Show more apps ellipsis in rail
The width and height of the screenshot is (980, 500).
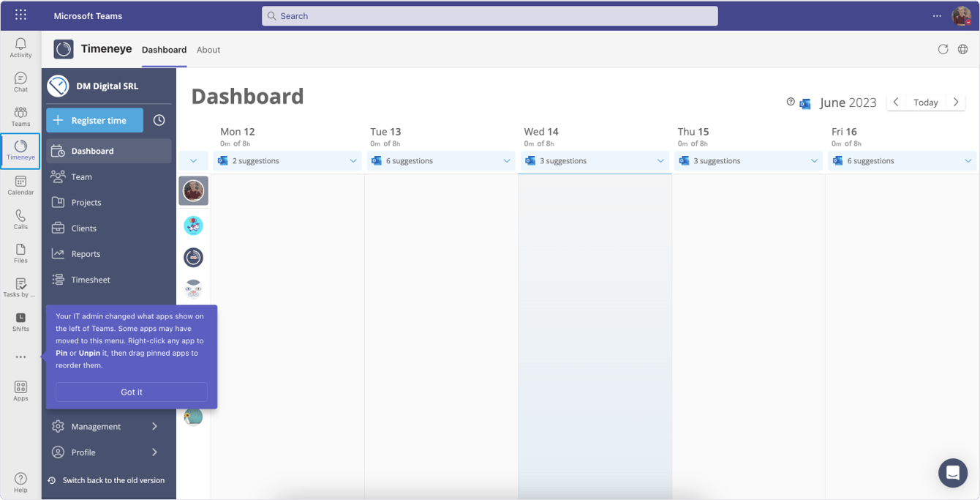click(20, 357)
